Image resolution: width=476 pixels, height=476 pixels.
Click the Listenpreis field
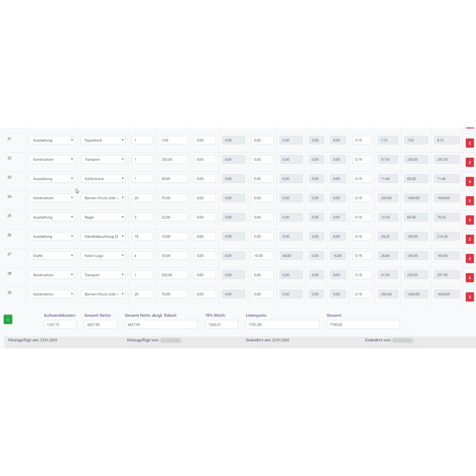[x=282, y=324]
